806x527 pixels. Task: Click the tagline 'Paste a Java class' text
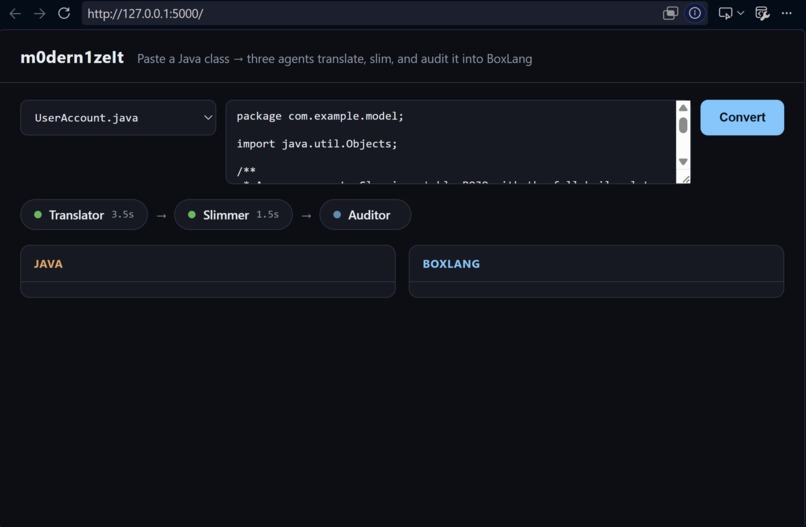tap(184, 59)
